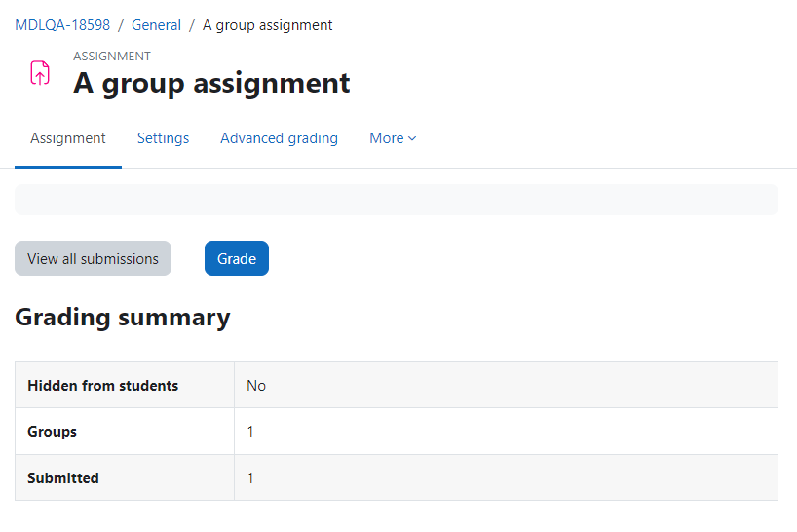This screenshot has height=532, width=797.
Task: Open the Advanced grading tab
Action: point(279,138)
